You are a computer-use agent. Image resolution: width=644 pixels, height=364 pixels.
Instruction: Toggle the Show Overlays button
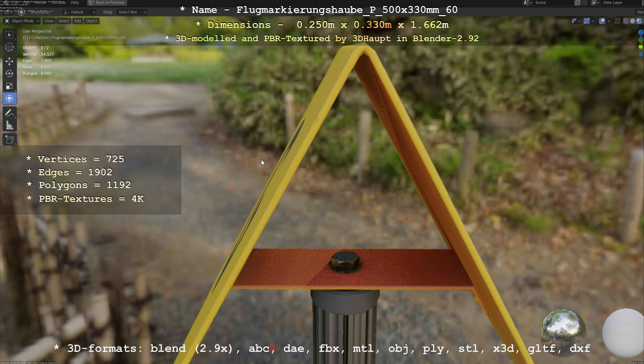click(602, 21)
